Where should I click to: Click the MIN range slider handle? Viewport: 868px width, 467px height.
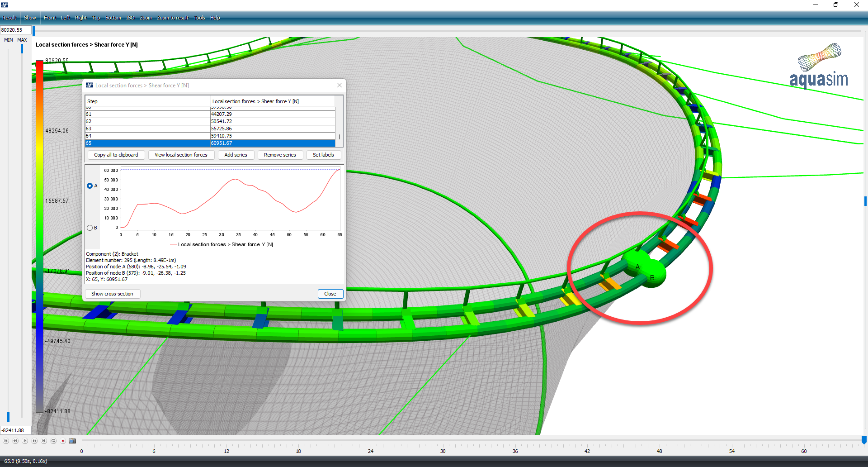pyautogui.click(x=8, y=417)
